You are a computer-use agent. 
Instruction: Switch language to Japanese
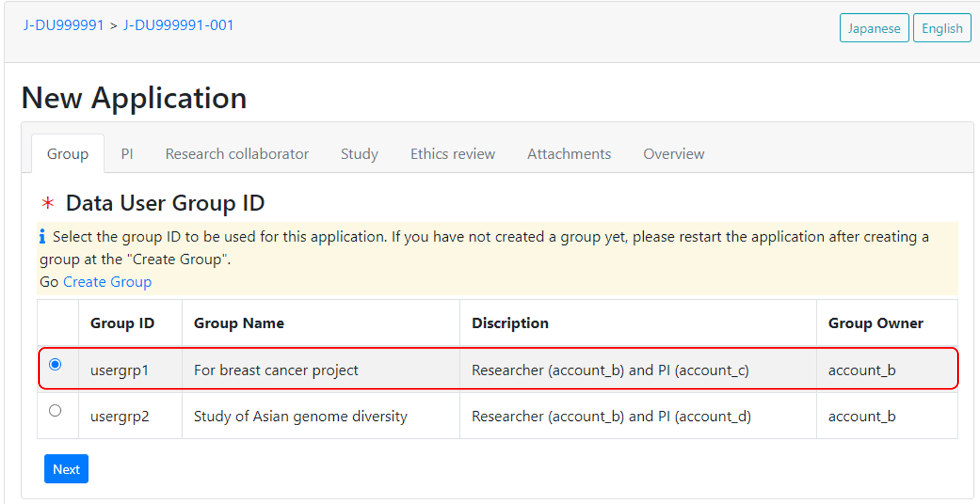point(873,28)
